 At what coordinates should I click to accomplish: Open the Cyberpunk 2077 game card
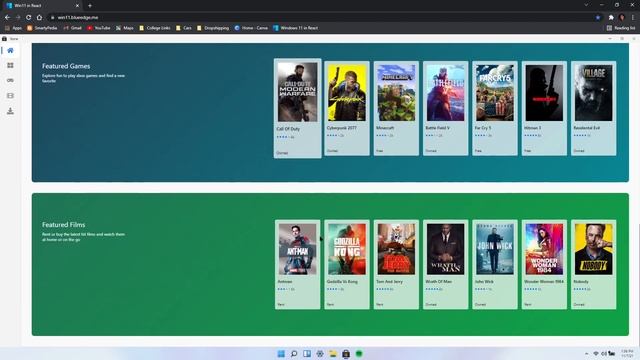coord(347,108)
